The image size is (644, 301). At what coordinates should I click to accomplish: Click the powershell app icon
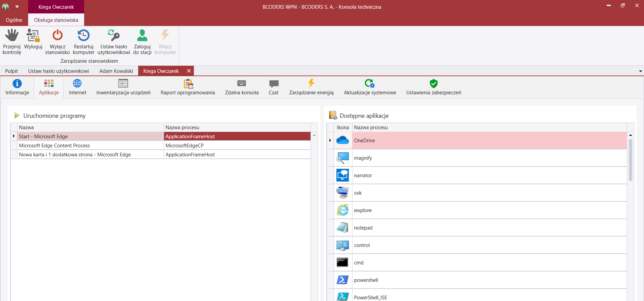point(342,280)
